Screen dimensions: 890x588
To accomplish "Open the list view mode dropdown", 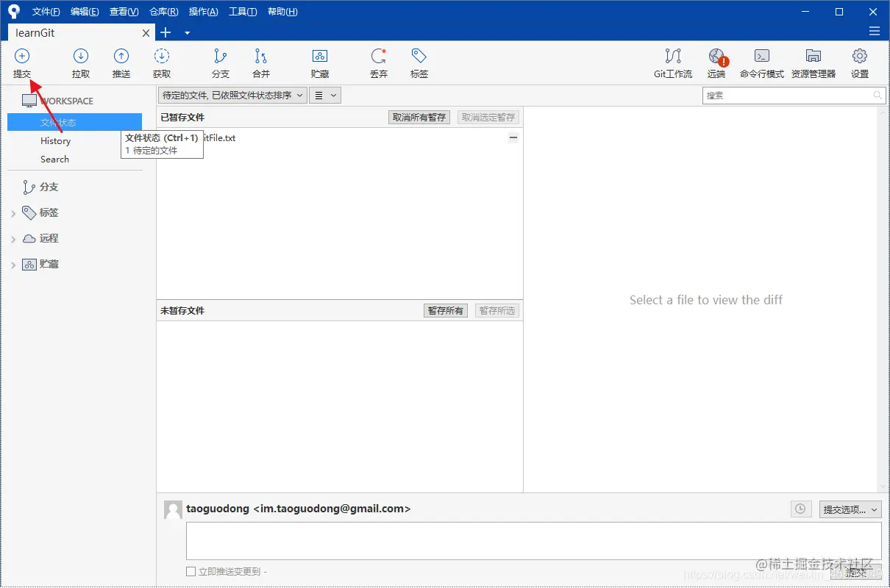I will pos(325,96).
